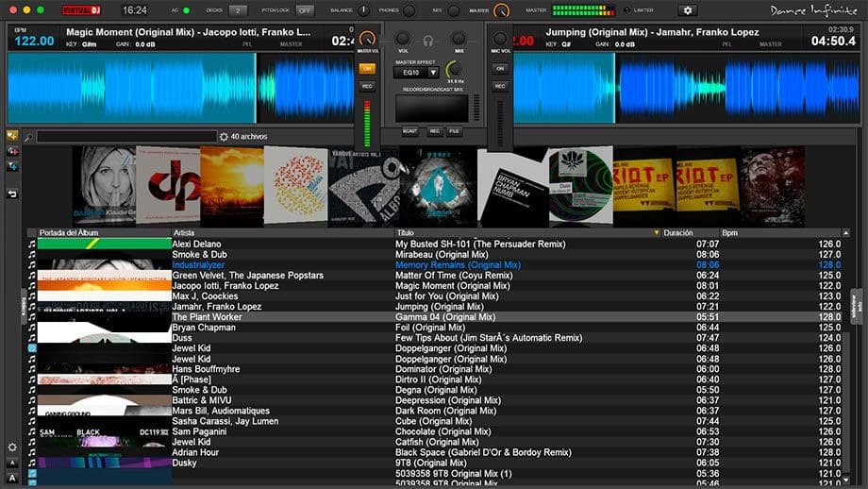Toggle the Limiter indicator

(x=626, y=10)
